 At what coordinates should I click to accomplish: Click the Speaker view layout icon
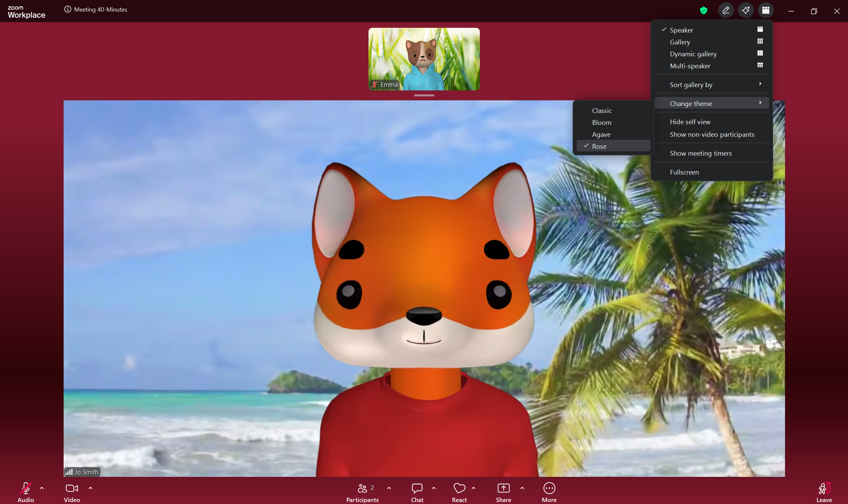[760, 29]
